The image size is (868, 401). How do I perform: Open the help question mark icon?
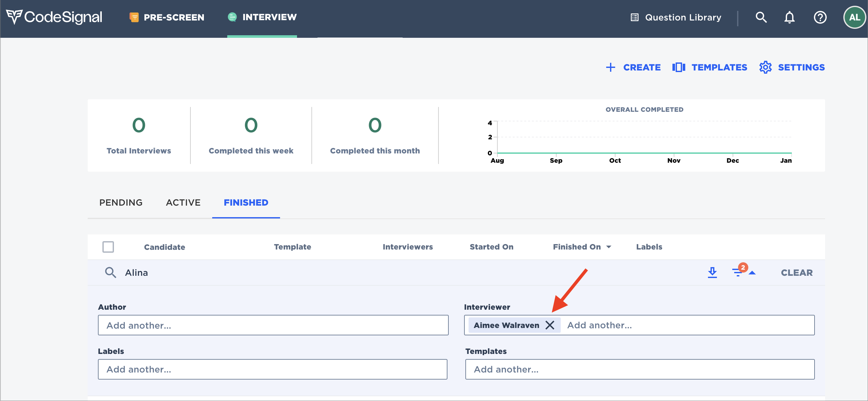tap(820, 17)
